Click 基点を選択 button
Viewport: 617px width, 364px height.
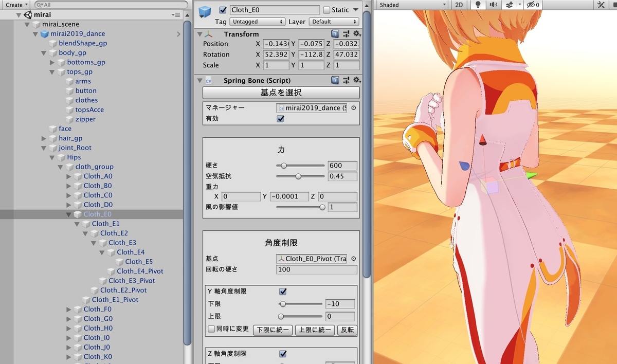pyautogui.click(x=281, y=93)
